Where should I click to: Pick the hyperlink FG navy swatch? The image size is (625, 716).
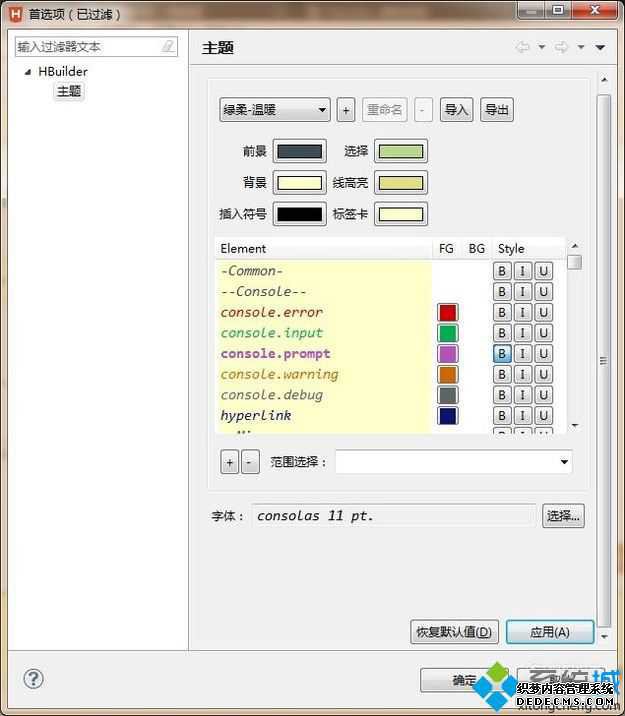point(447,415)
